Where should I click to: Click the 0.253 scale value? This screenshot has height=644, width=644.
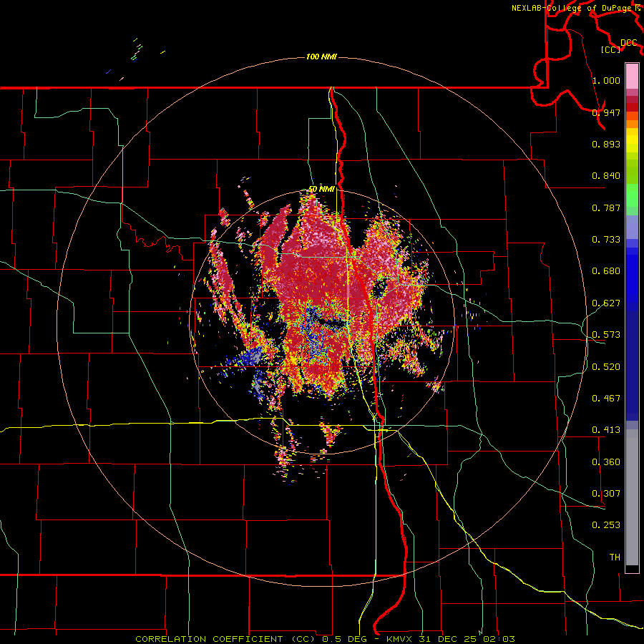(x=606, y=525)
